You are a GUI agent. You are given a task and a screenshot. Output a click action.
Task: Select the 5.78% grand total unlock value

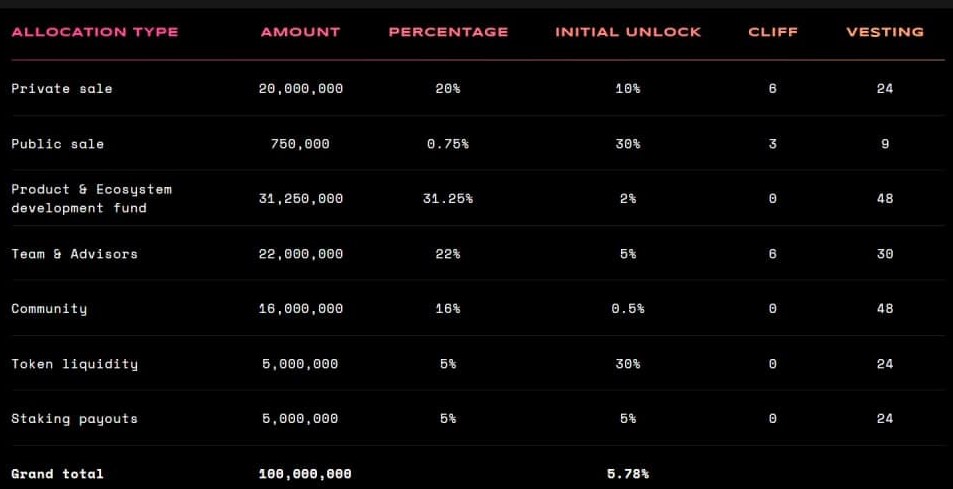click(x=628, y=474)
